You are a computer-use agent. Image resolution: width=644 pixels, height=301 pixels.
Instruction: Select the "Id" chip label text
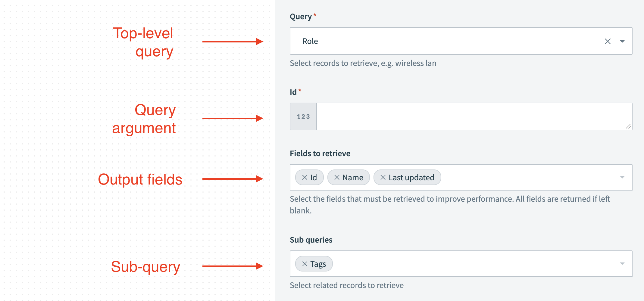[314, 177]
